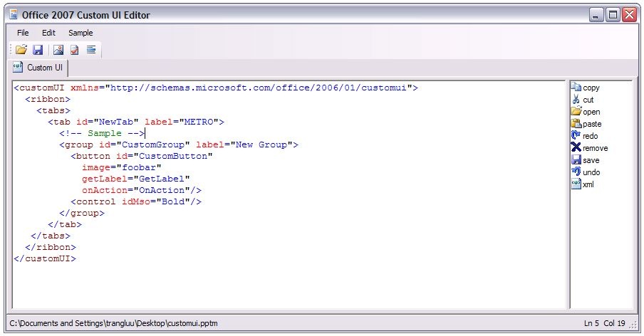
Task: Click the <!-- Sample --> comment text
Action: pos(102,133)
